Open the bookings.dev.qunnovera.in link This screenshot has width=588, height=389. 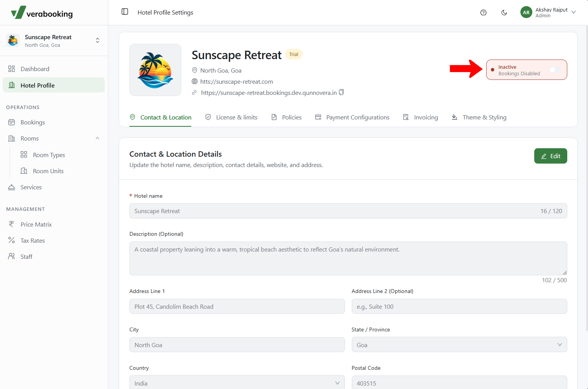(269, 93)
